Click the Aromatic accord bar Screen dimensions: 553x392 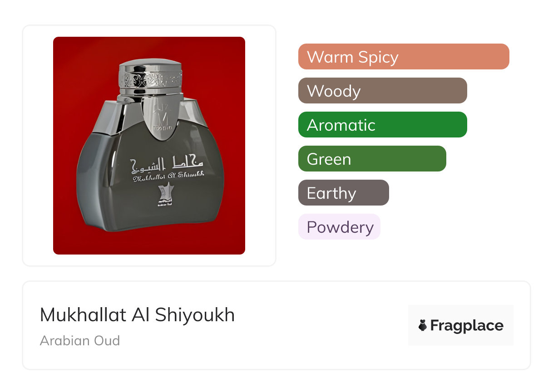(382, 125)
